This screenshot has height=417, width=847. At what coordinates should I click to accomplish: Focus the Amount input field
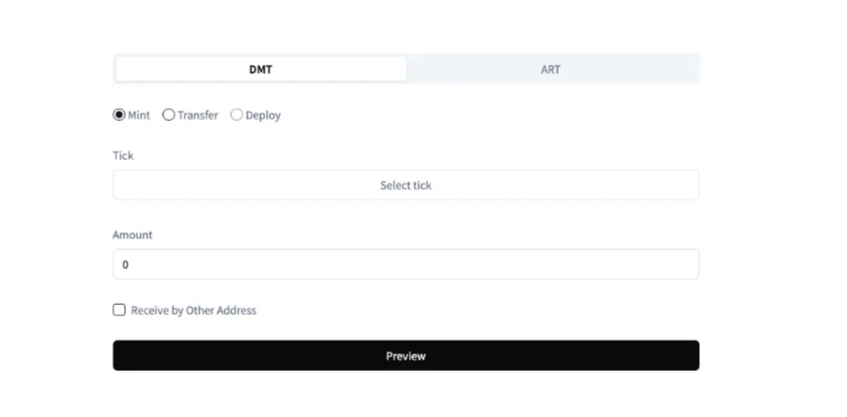[x=406, y=264]
